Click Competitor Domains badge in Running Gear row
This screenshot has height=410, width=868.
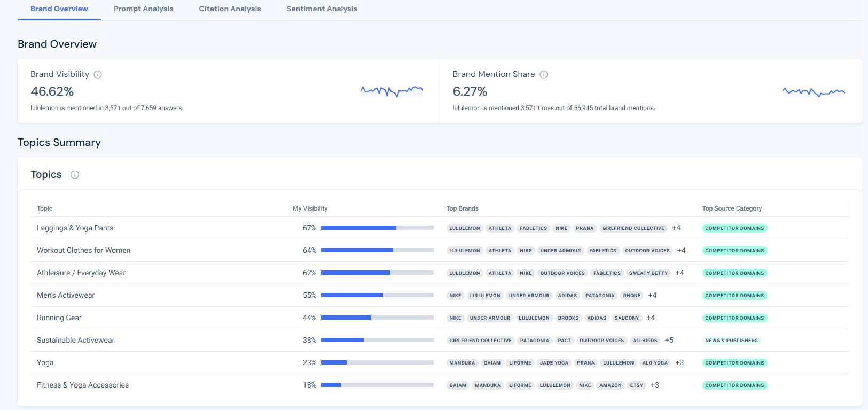735,318
